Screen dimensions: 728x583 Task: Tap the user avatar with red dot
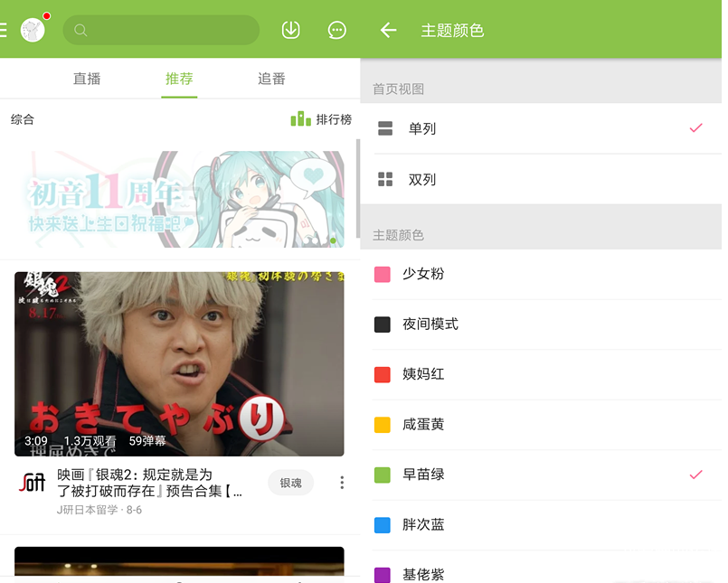pos(33,29)
